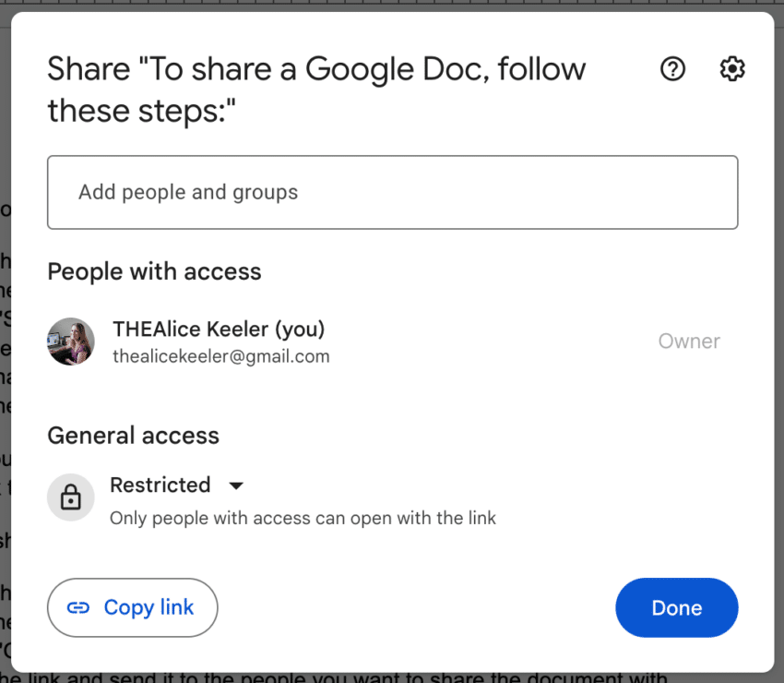
Task: Click "Only people with access can open" text
Action: pyautogui.click(x=303, y=518)
